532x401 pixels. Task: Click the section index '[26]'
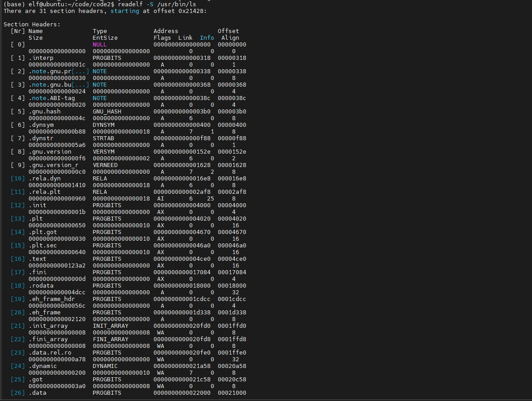18,393
